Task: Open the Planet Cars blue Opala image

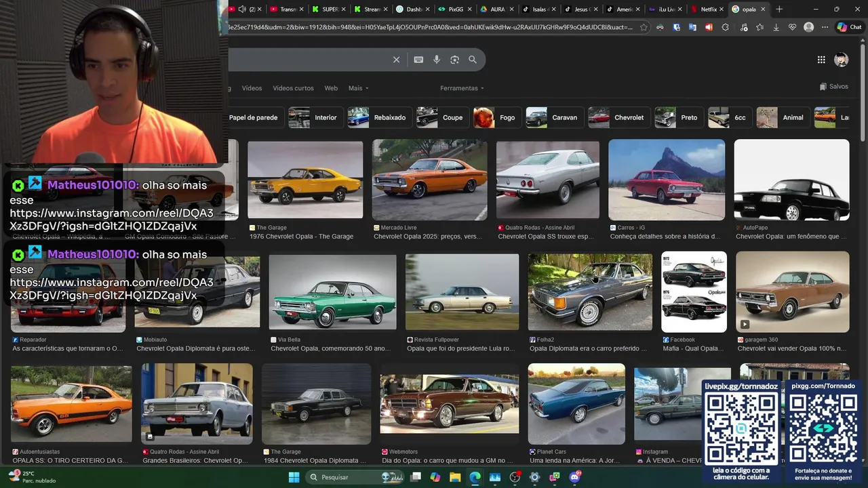Action: (576, 404)
